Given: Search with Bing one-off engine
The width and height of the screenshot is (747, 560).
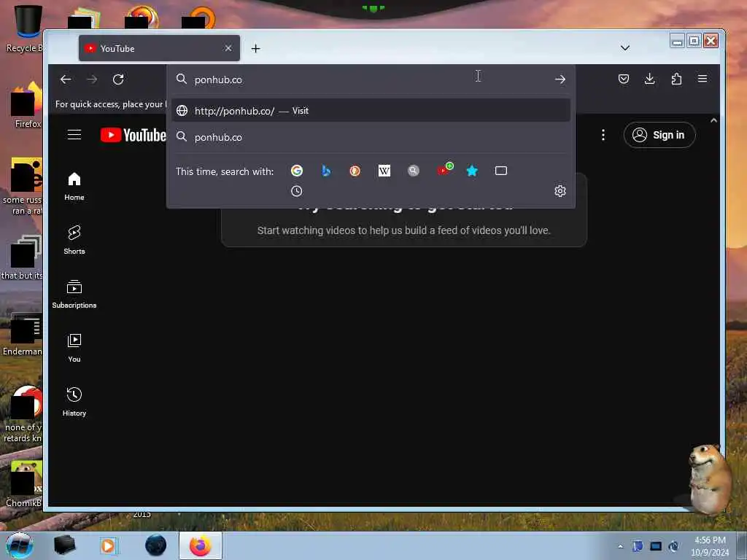Looking at the screenshot, I should pos(326,171).
